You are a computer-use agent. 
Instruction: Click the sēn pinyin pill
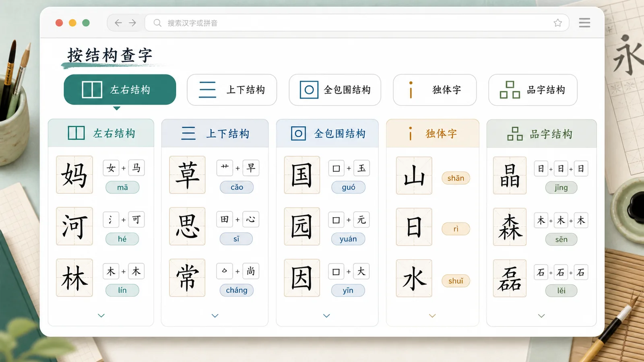point(561,239)
